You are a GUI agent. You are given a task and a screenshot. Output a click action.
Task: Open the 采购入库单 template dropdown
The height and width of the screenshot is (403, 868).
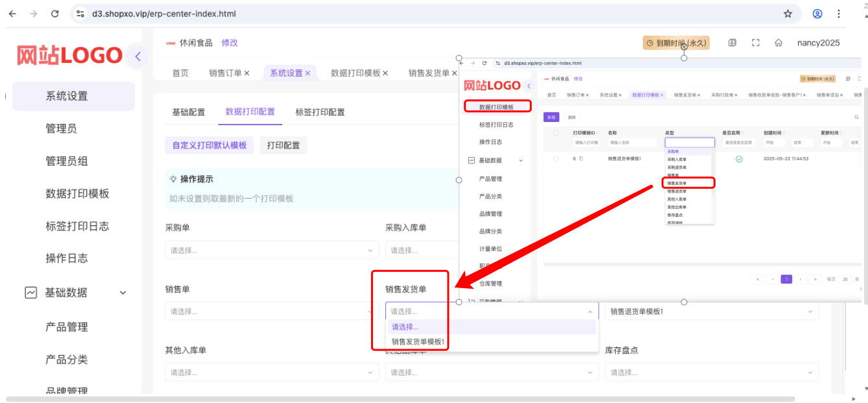tap(422, 250)
